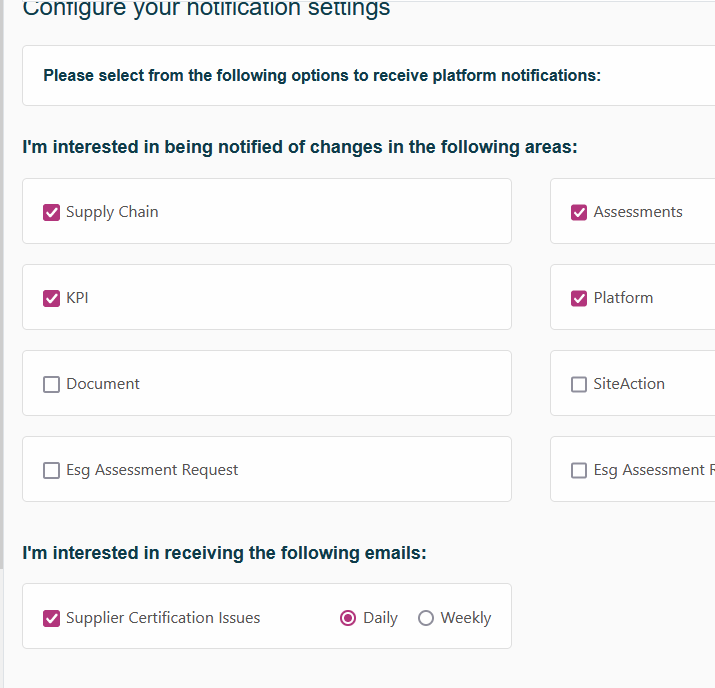Click the 'notified of changes' section heading

tap(300, 147)
